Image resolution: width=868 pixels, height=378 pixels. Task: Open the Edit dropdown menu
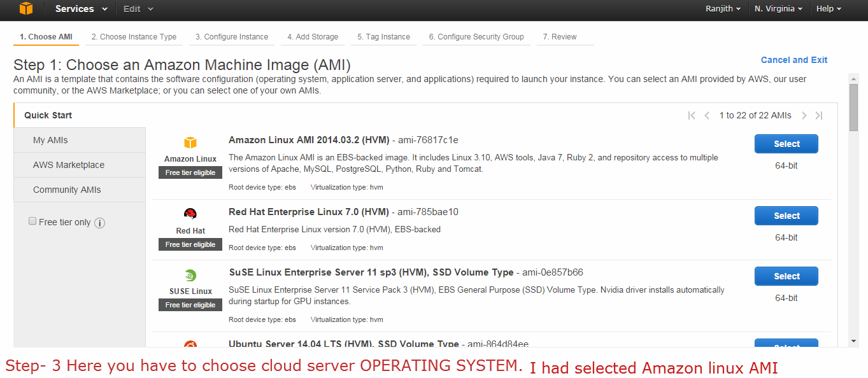(x=138, y=9)
